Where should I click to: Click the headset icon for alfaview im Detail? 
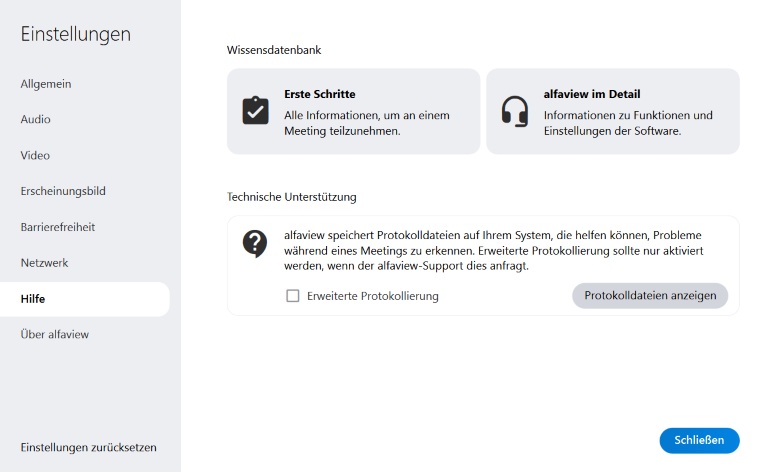[515, 110]
